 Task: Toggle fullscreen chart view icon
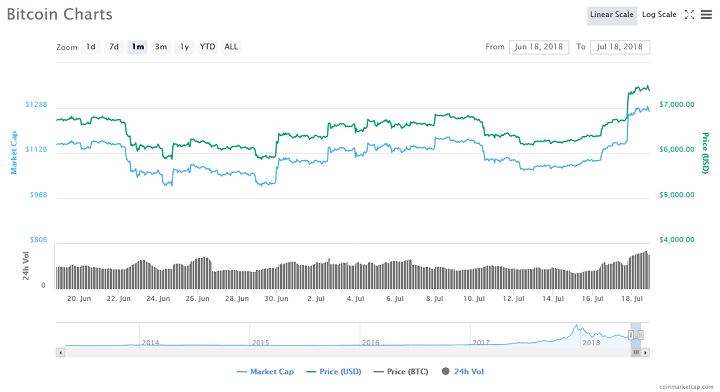(x=689, y=15)
